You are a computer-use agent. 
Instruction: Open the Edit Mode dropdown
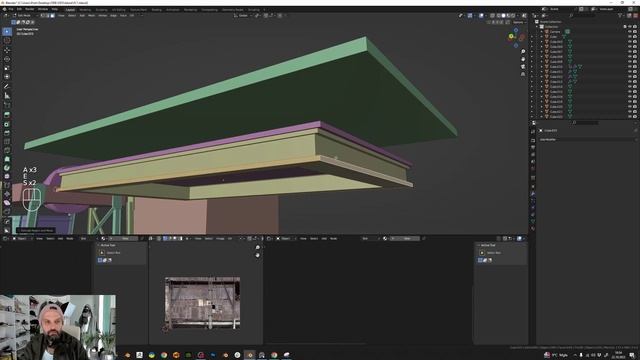point(24,16)
